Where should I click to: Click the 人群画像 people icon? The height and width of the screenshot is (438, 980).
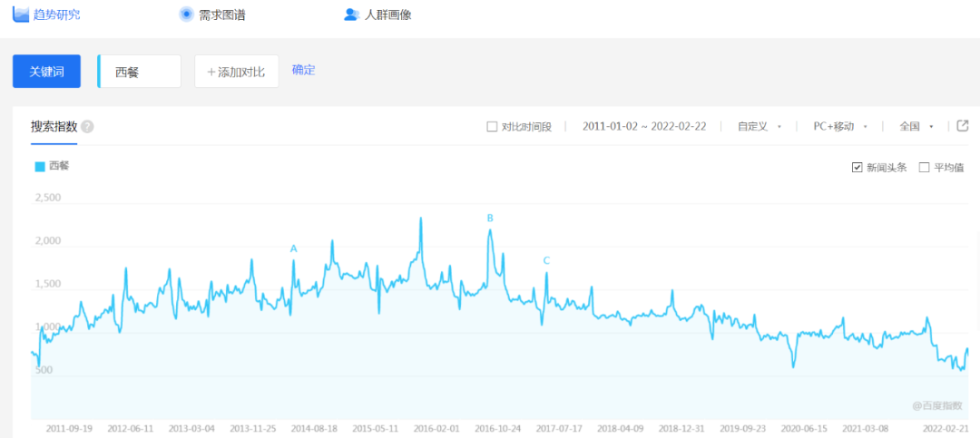351,15
